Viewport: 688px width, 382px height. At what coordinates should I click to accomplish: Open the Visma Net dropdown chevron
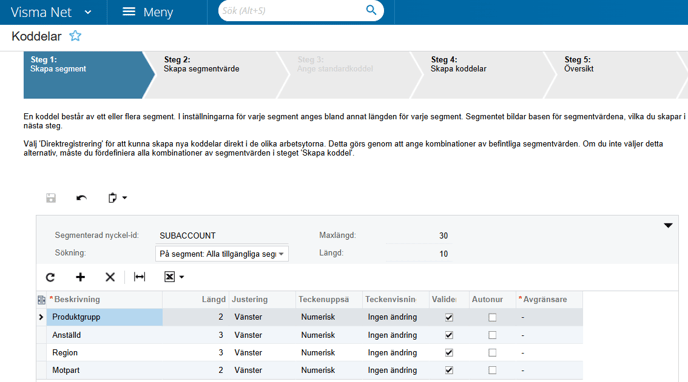(88, 12)
